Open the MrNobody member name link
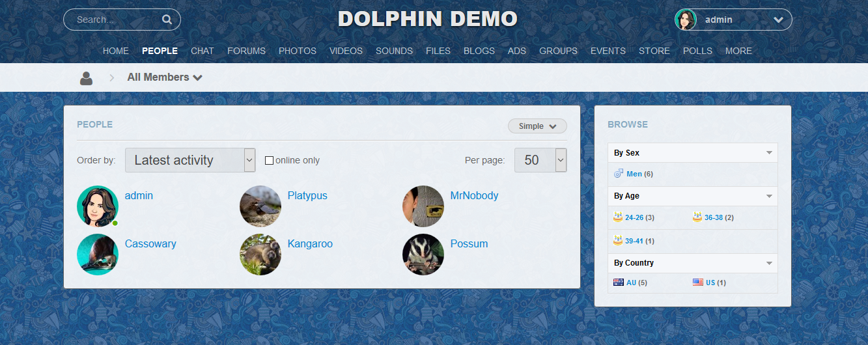The image size is (868, 345). (x=474, y=195)
